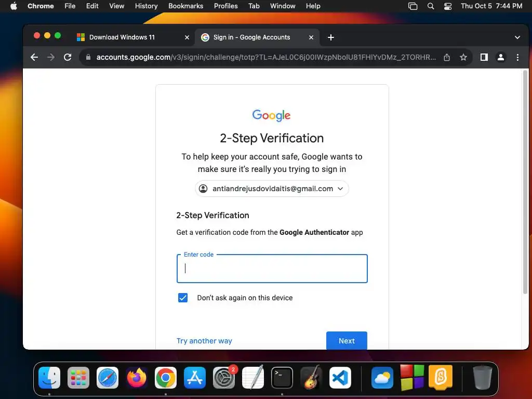Open the Window menu
The height and width of the screenshot is (399, 532).
pos(283,6)
